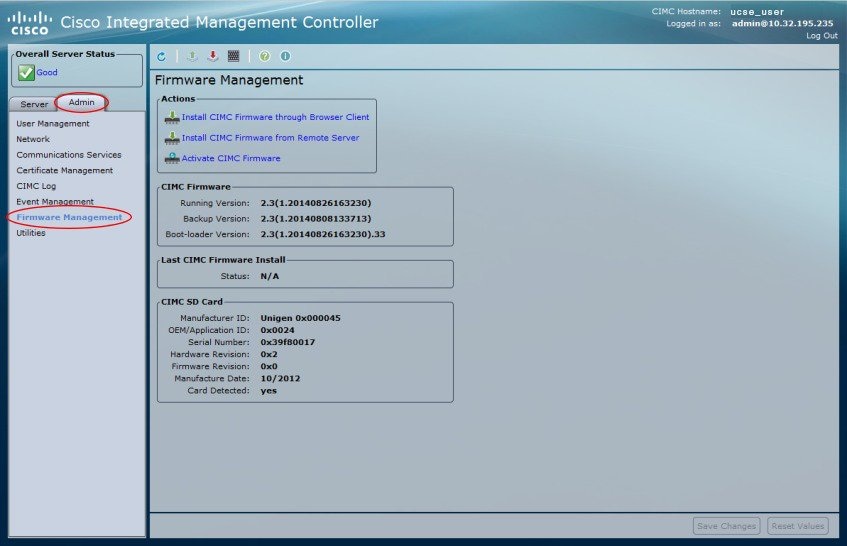Select the Admin tab
This screenshot has height=546, width=847.
click(82, 102)
